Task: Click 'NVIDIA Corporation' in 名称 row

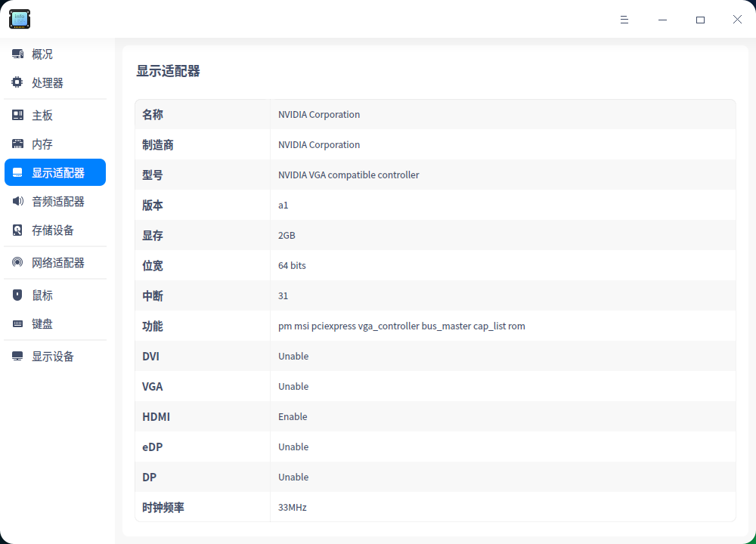Action: (319, 115)
